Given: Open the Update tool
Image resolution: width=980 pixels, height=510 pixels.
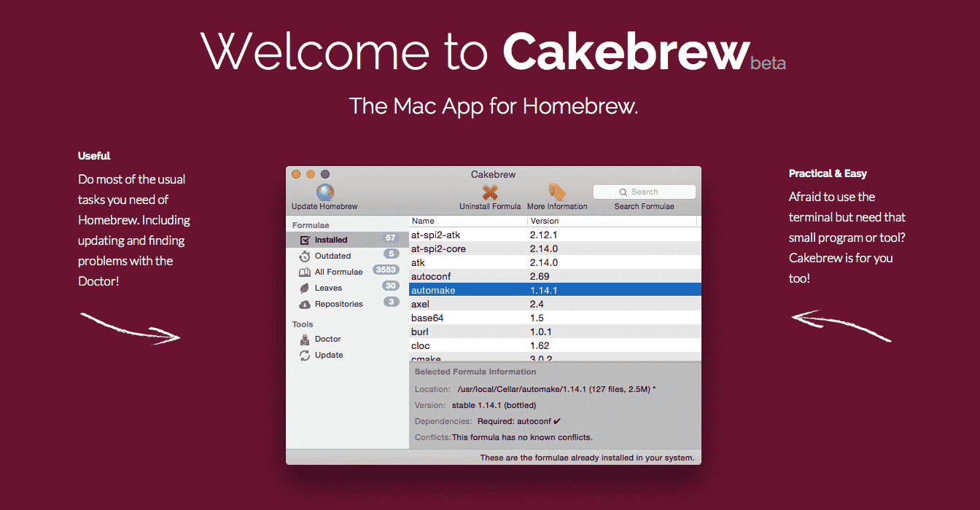Looking at the screenshot, I should pyautogui.click(x=347, y=355).
